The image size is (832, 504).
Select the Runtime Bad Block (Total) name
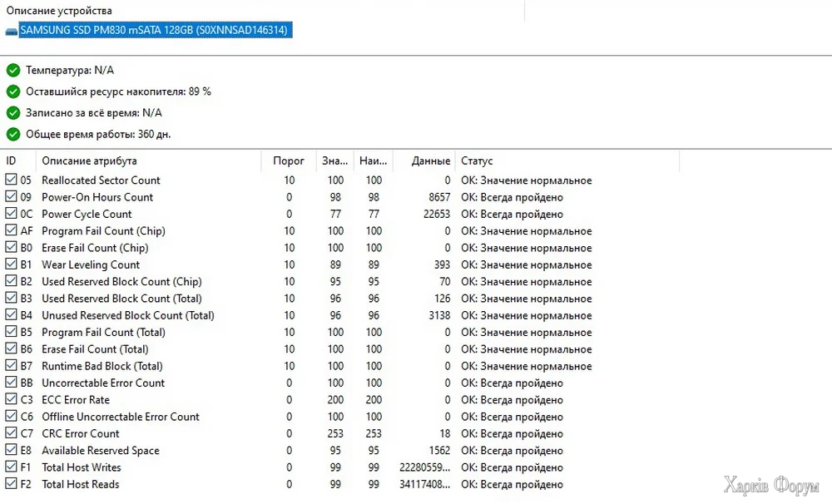102,366
